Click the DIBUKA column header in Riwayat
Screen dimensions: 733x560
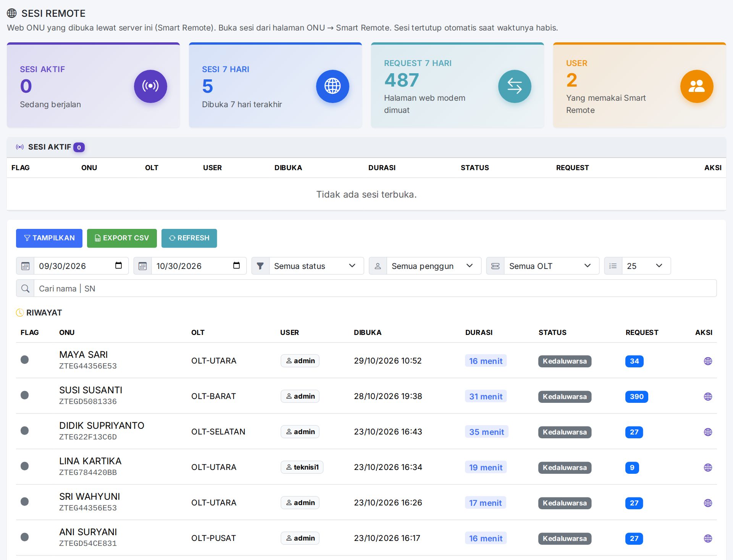coord(368,333)
